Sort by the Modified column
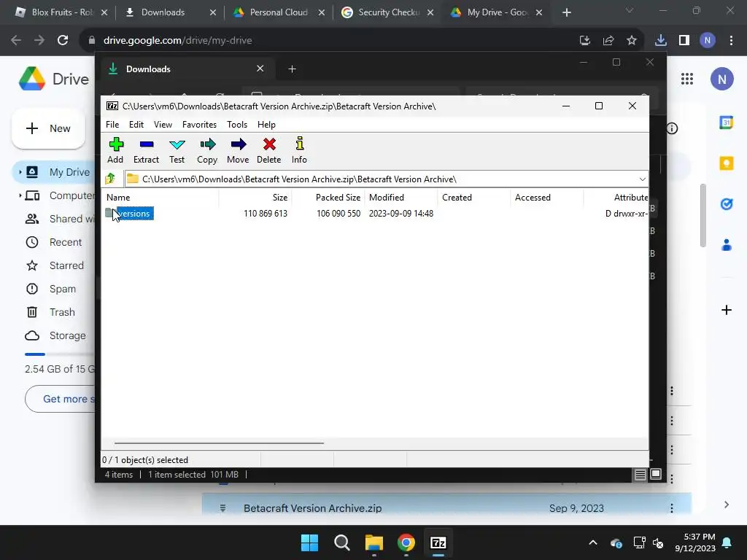The image size is (747, 560). pos(401,197)
